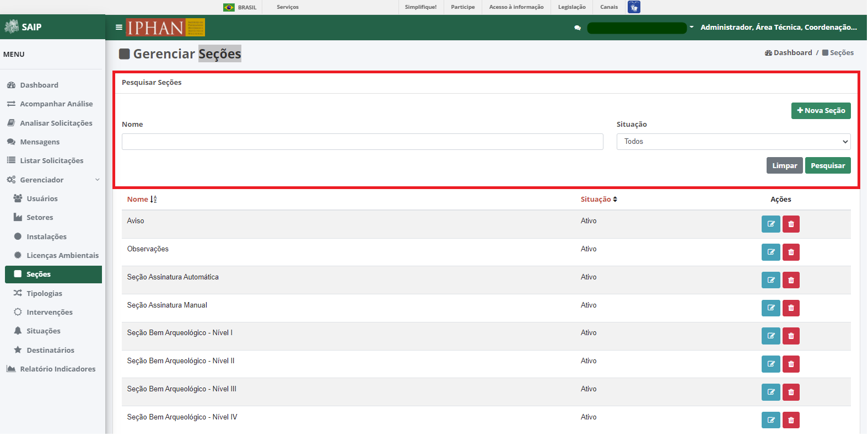Edit Seção Assinatura Automática row
Viewport: 868px width, 436px height.
771,281
